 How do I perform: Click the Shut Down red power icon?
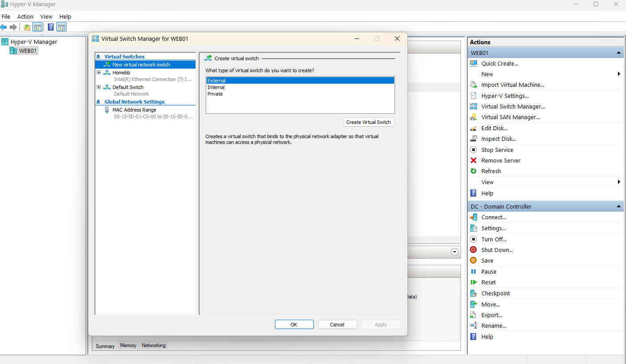click(473, 250)
